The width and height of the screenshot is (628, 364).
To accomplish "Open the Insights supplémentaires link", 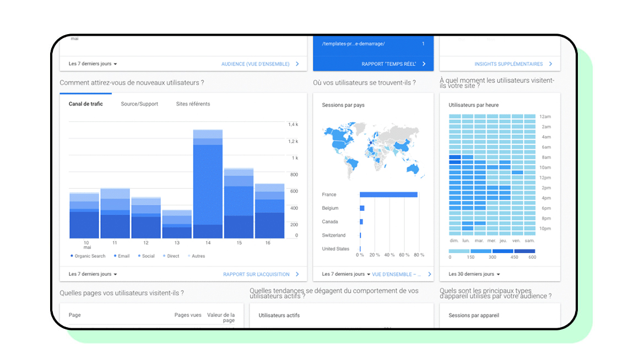I will point(508,64).
